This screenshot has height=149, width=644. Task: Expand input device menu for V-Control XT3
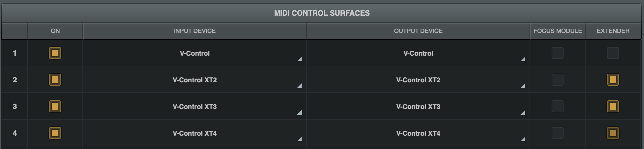pos(195,107)
